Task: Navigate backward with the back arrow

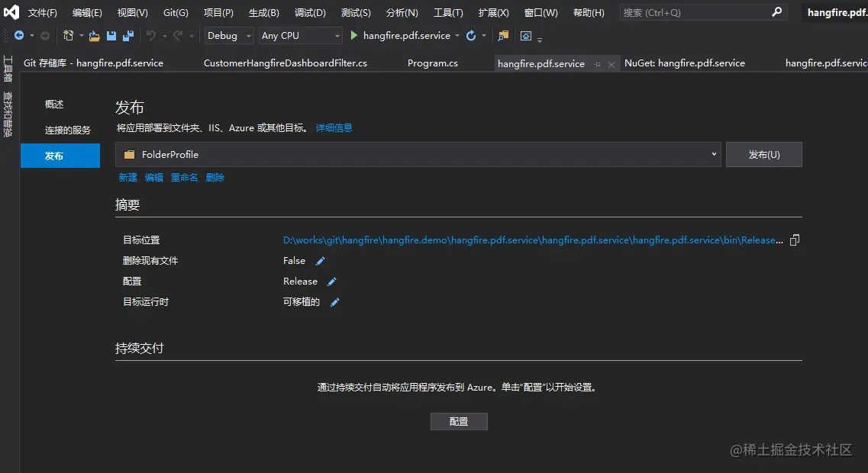Action: [x=19, y=35]
